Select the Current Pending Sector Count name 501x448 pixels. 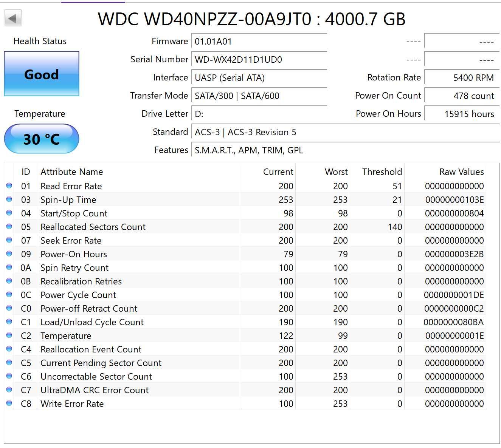click(x=101, y=363)
